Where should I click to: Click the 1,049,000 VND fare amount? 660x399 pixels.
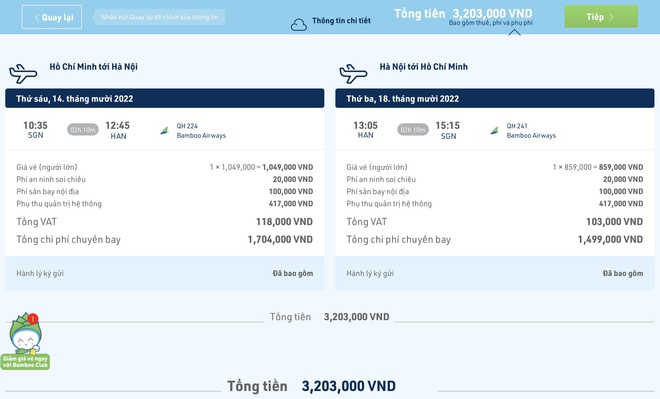point(287,167)
